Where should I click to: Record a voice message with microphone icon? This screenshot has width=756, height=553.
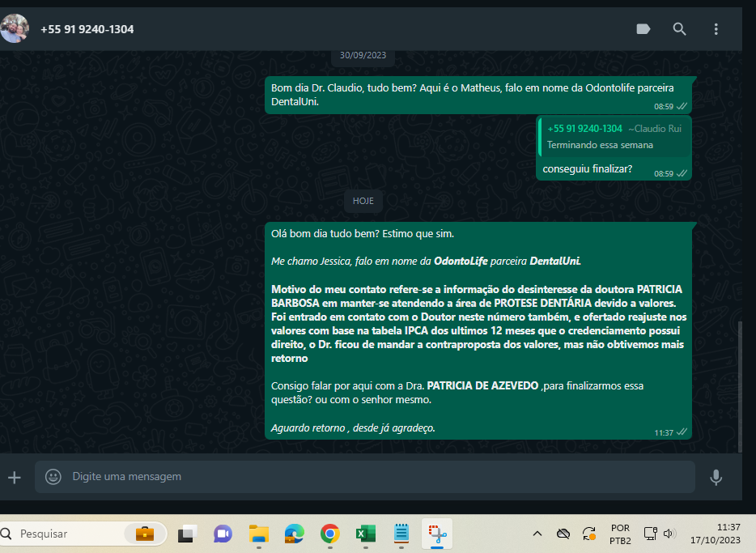click(x=716, y=477)
